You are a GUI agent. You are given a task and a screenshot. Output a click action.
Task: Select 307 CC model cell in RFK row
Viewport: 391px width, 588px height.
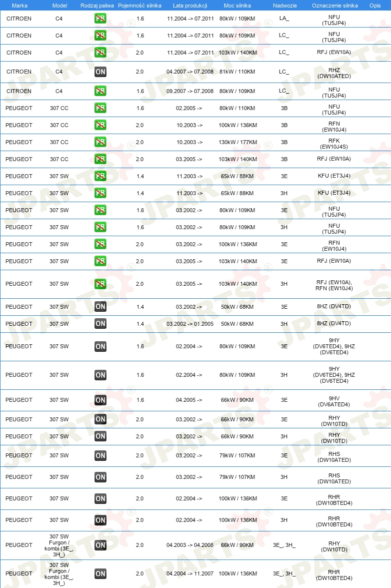coord(59,142)
